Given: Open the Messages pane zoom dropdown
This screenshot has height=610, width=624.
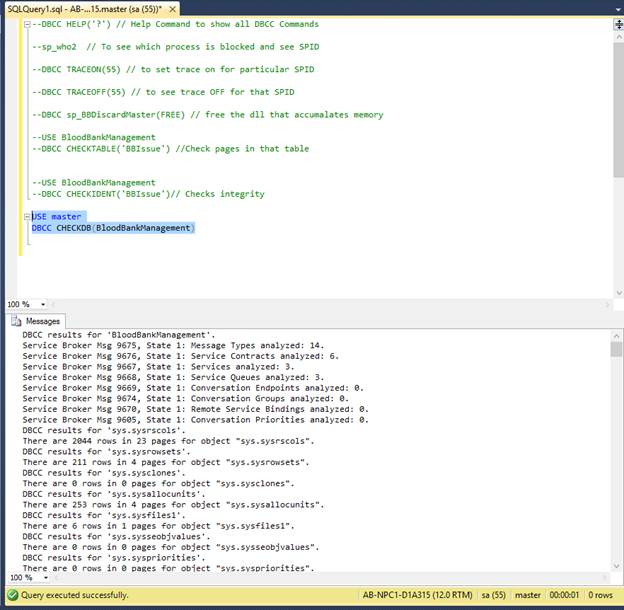Looking at the screenshot, I should click(x=46, y=577).
